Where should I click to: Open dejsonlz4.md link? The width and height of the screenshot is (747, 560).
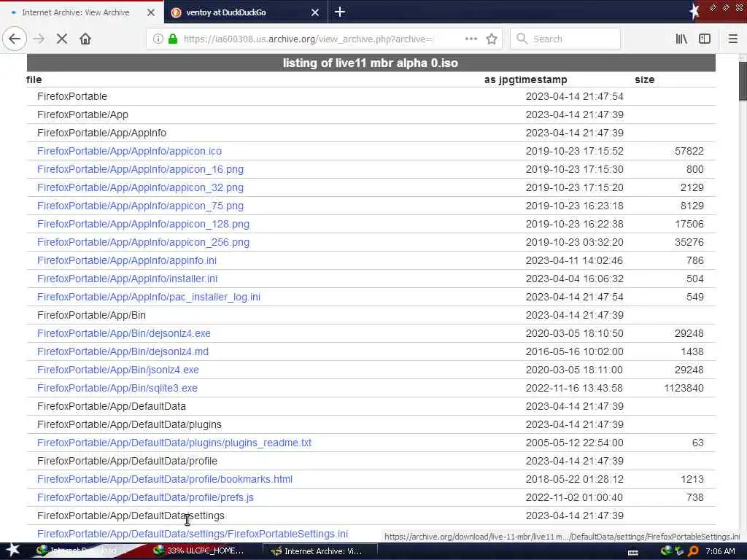coord(123,351)
